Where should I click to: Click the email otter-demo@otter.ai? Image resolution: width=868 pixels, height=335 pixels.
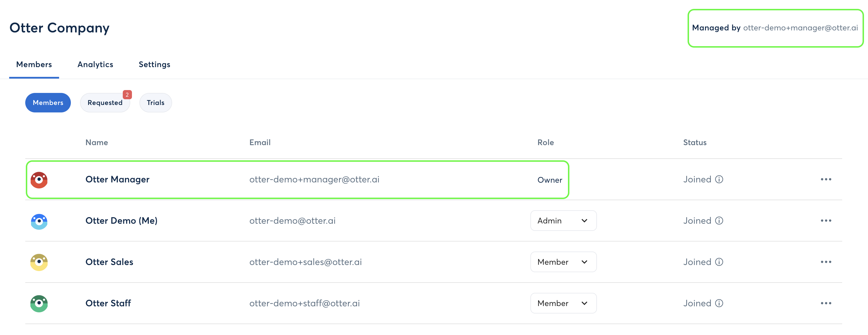[x=293, y=221]
